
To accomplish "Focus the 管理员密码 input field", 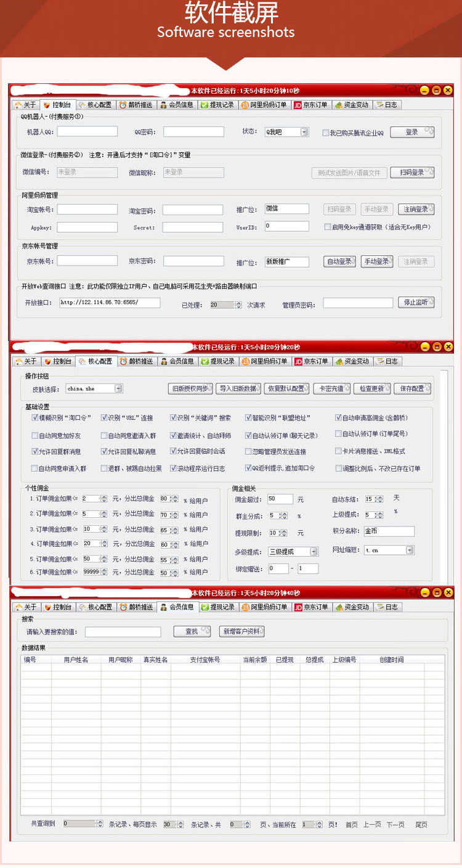I will (358, 303).
